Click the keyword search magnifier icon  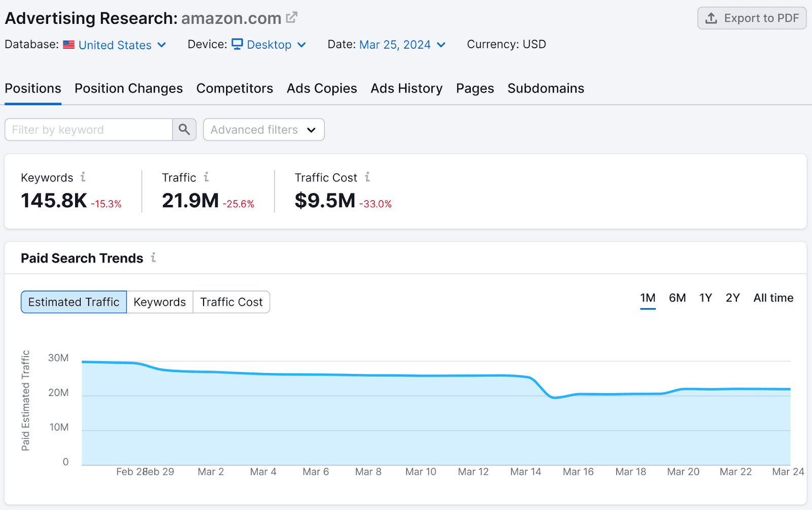click(x=184, y=129)
